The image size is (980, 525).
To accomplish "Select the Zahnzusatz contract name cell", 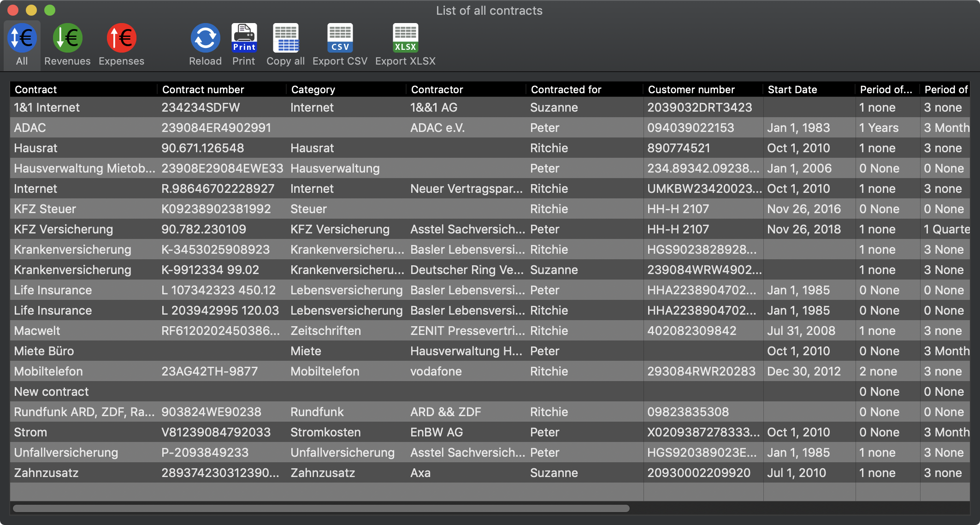I will [x=46, y=473].
